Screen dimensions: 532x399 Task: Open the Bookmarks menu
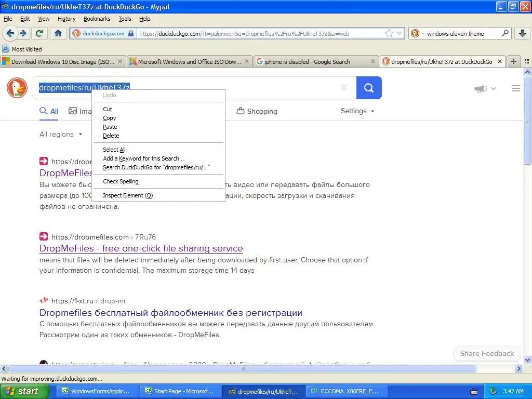pos(97,19)
